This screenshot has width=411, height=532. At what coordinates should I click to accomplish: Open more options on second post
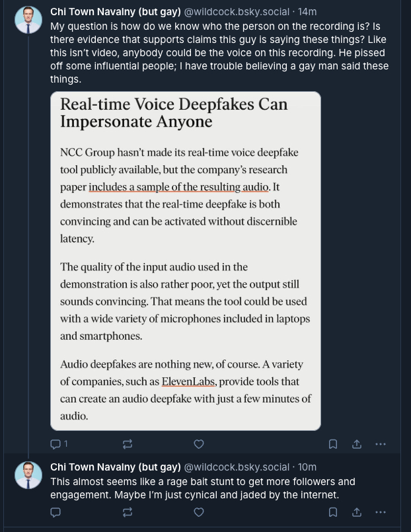point(381,512)
